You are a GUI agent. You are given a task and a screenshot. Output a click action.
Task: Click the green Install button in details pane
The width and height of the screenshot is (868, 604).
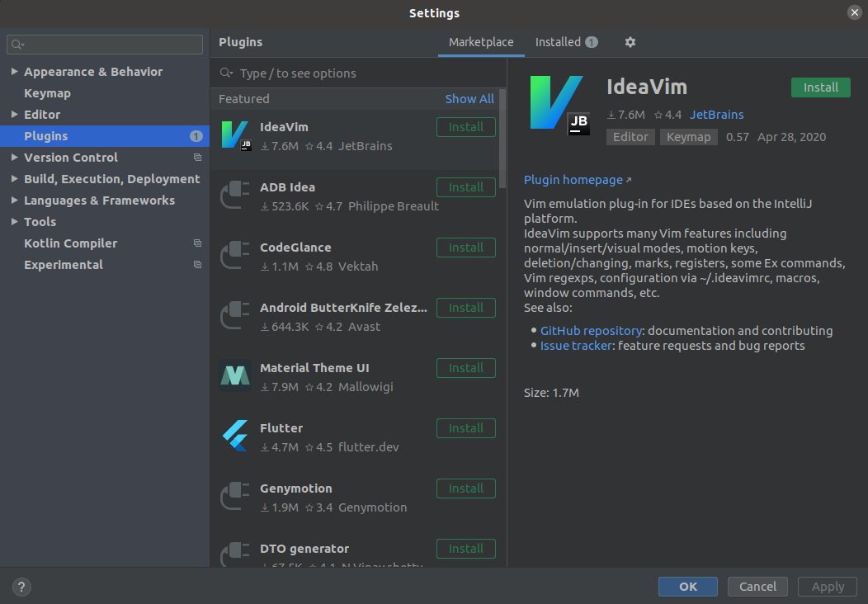[820, 87]
